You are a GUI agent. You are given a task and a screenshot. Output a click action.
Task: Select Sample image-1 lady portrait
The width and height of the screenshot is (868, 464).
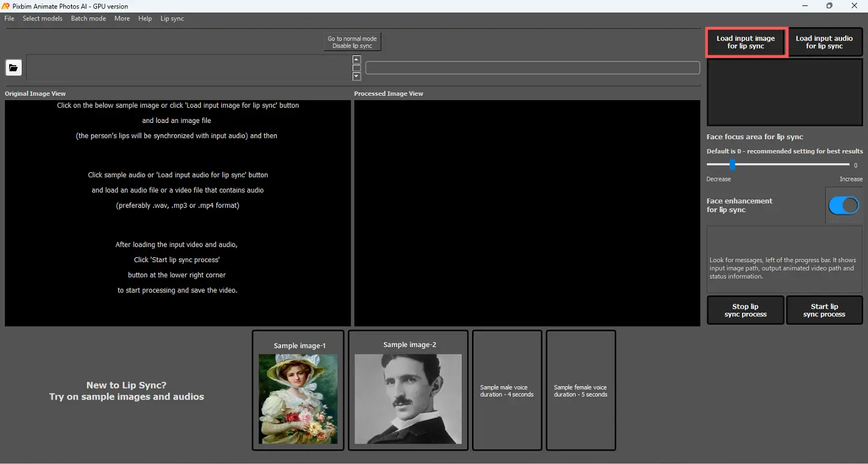[x=298, y=390]
